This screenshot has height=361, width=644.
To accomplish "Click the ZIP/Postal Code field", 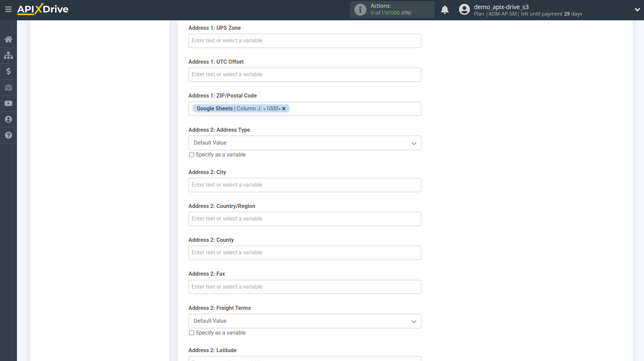I will (305, 109).
